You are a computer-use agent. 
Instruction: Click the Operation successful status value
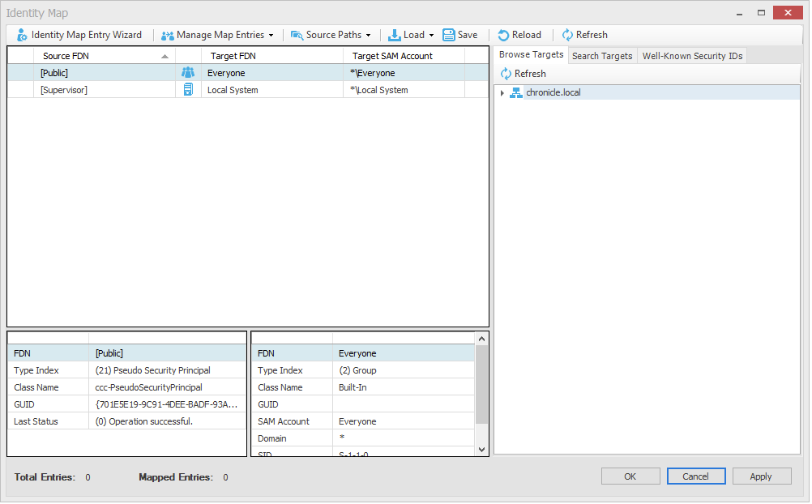167,421
